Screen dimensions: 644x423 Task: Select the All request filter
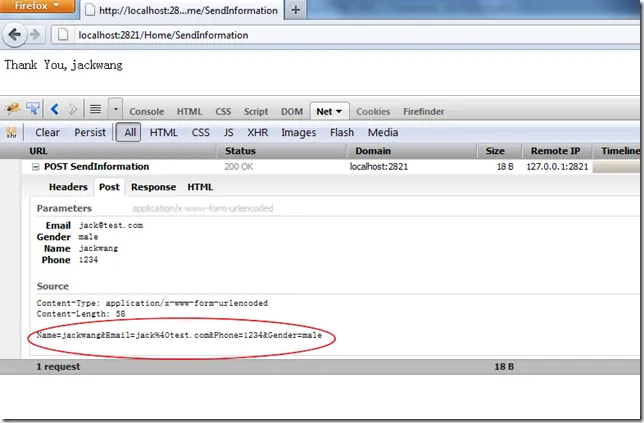[x=129, y=133]
